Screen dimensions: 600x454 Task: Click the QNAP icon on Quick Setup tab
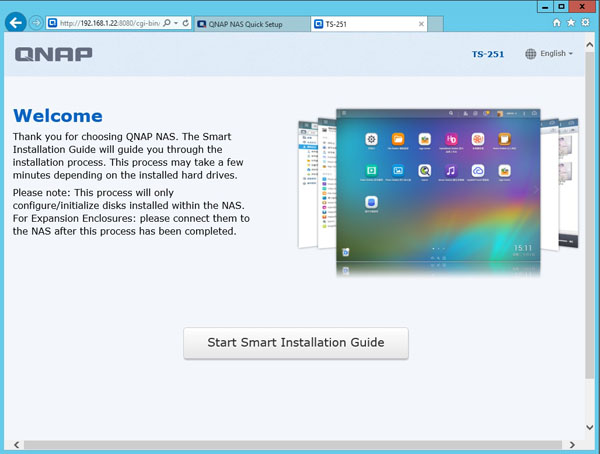(x=202, y=24)
